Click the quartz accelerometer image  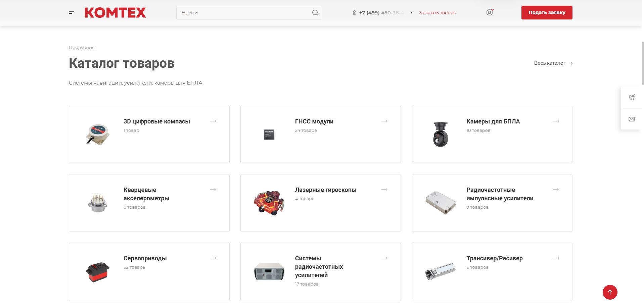pyautogui.click(x=98, y=203)
